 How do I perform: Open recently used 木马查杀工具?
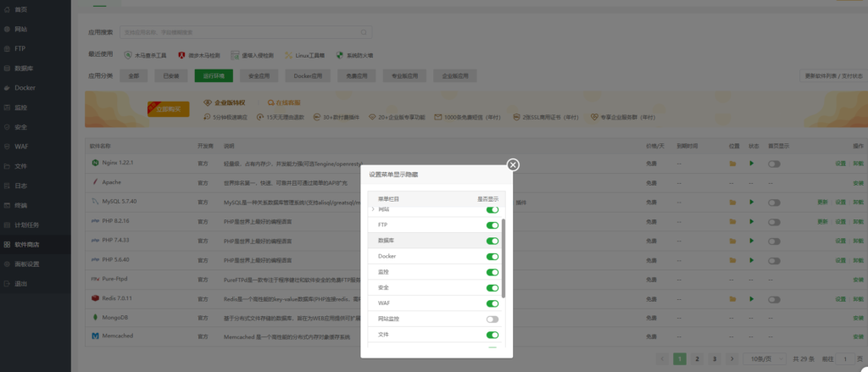(x=146, y=55)
